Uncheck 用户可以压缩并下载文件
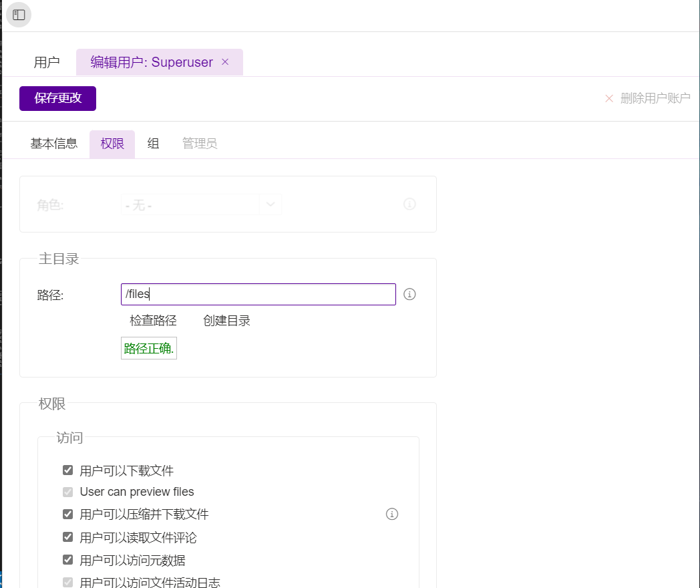 [67, 514]
